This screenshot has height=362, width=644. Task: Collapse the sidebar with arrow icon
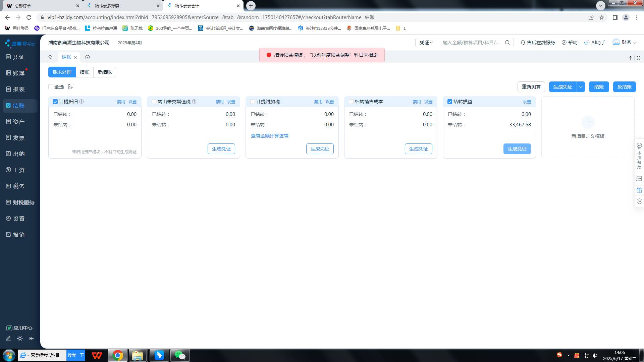coord(31,339)
